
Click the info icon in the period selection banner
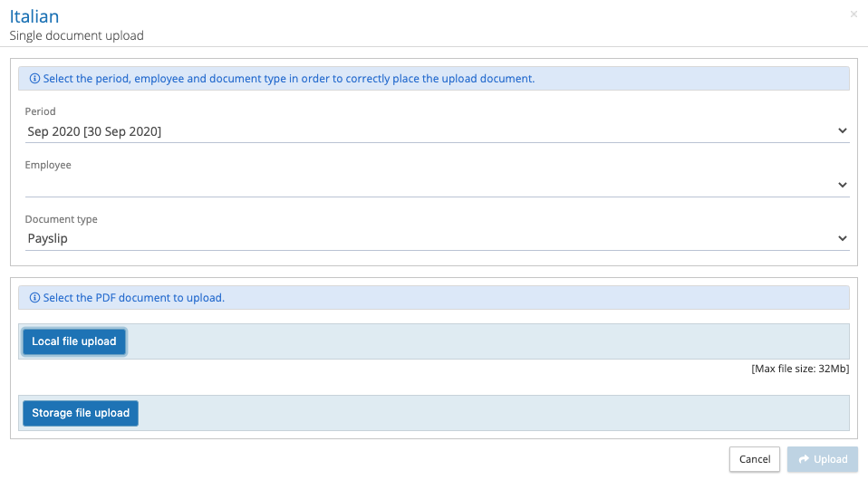pos(35,79)
